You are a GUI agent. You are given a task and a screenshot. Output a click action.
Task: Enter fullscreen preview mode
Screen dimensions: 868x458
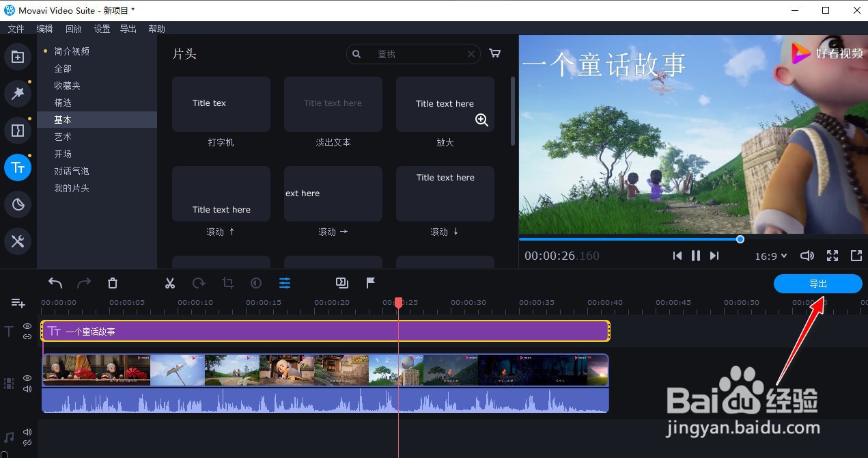pyautogui.click(x=832, y=256)
